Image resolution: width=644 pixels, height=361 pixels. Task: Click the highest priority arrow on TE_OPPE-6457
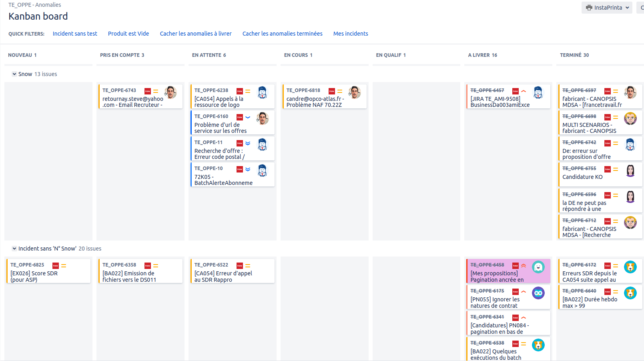[x=523, y=91]
